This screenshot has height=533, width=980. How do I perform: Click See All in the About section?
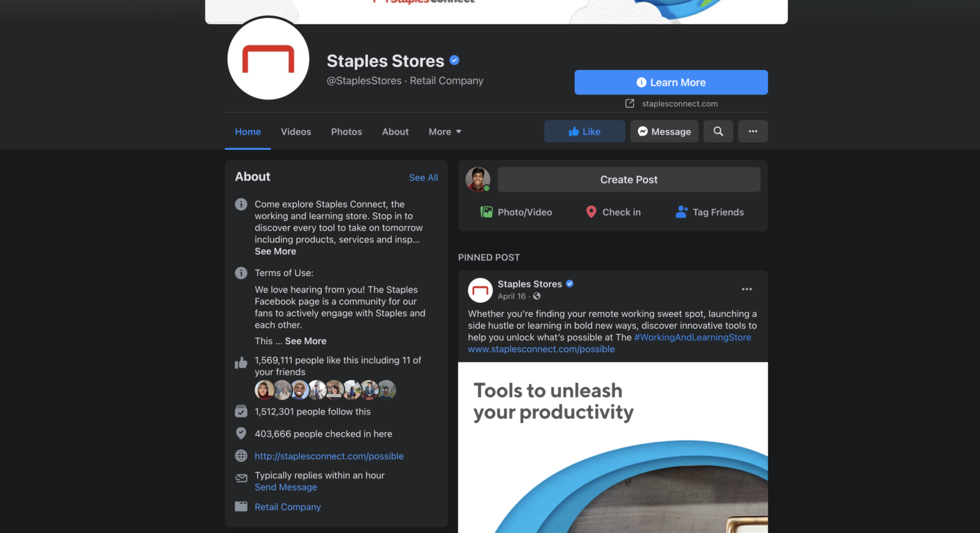point(423,177)
